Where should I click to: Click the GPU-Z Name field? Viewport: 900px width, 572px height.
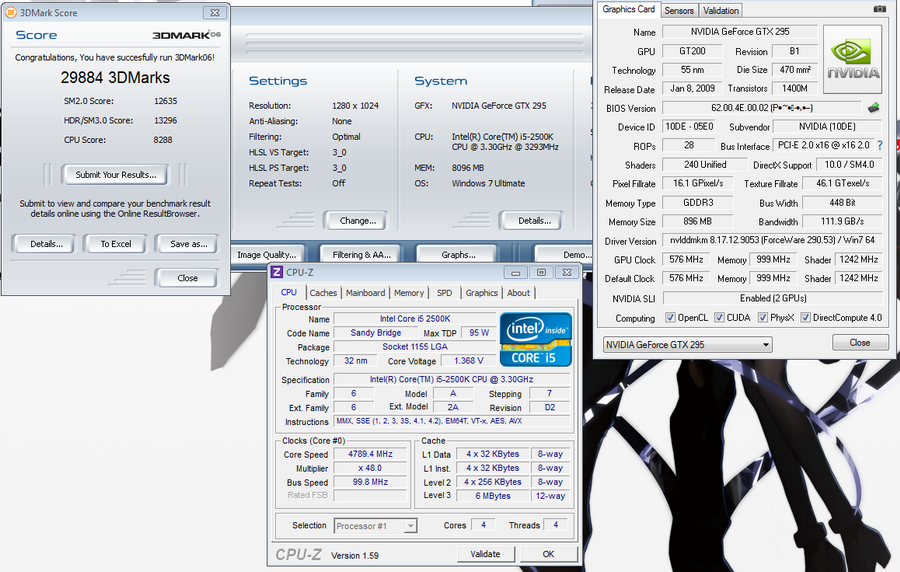[740, 32]
